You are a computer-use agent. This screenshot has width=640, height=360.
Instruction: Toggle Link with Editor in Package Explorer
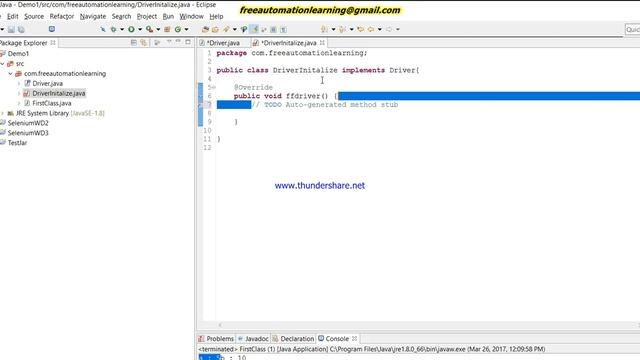(143, 42)
